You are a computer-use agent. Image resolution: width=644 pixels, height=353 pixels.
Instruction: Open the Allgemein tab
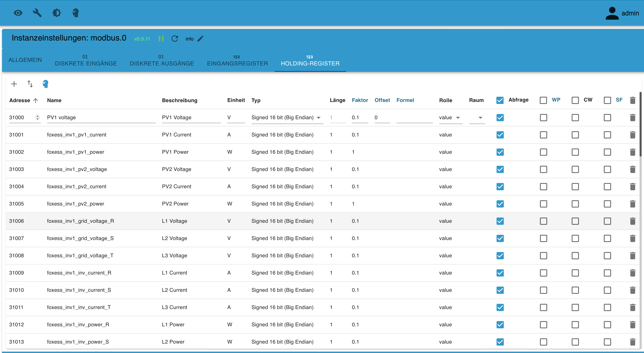pyautogui.click(x=25, y=60)
